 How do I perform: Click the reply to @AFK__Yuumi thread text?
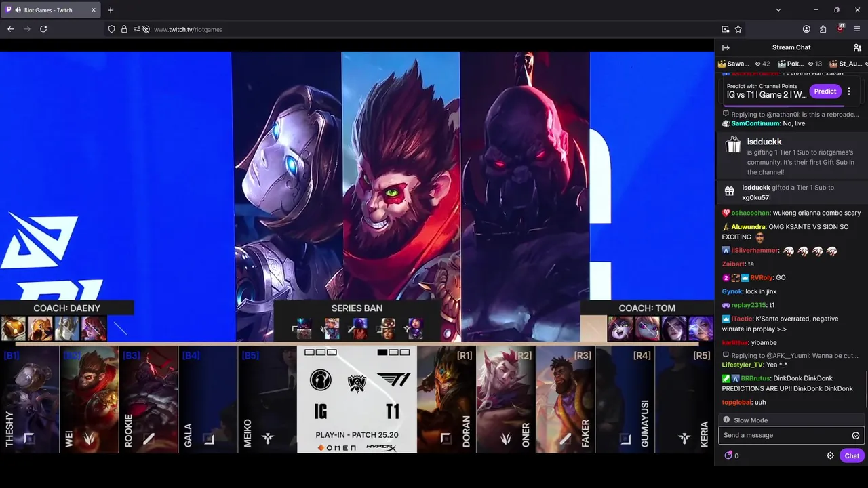(x=795, y=355)
